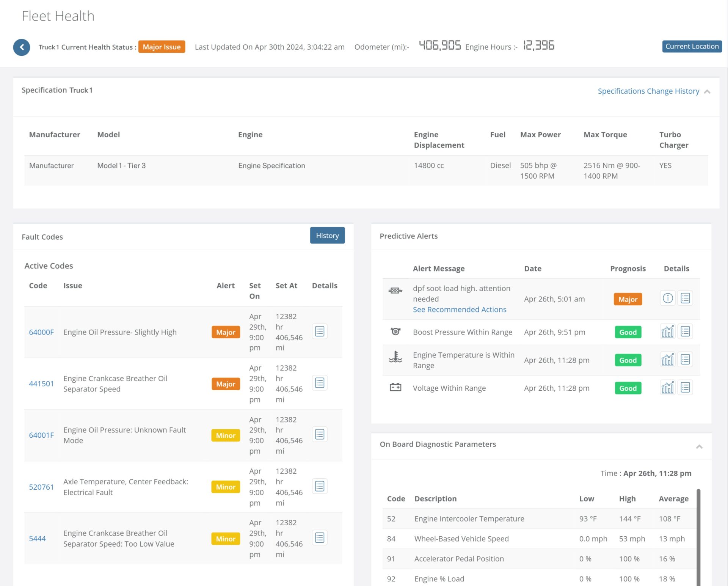Collapse the Specification panel chevron
728x586 pixels.
coord(707,92)
